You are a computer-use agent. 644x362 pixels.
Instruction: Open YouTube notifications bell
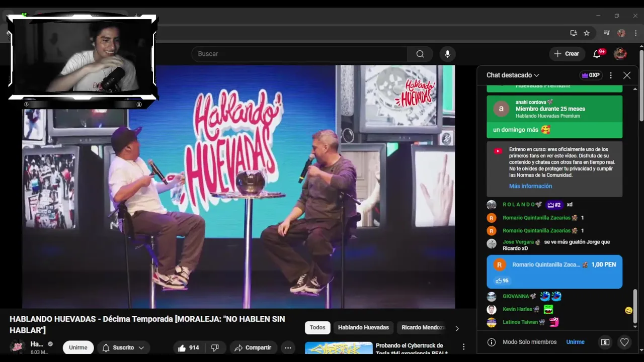pos(597,54)
